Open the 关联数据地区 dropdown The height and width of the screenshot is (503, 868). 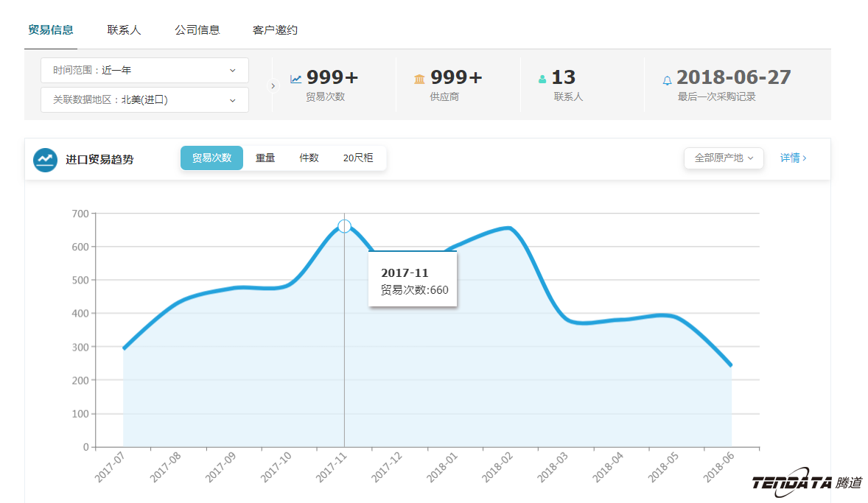pos(144,100)
